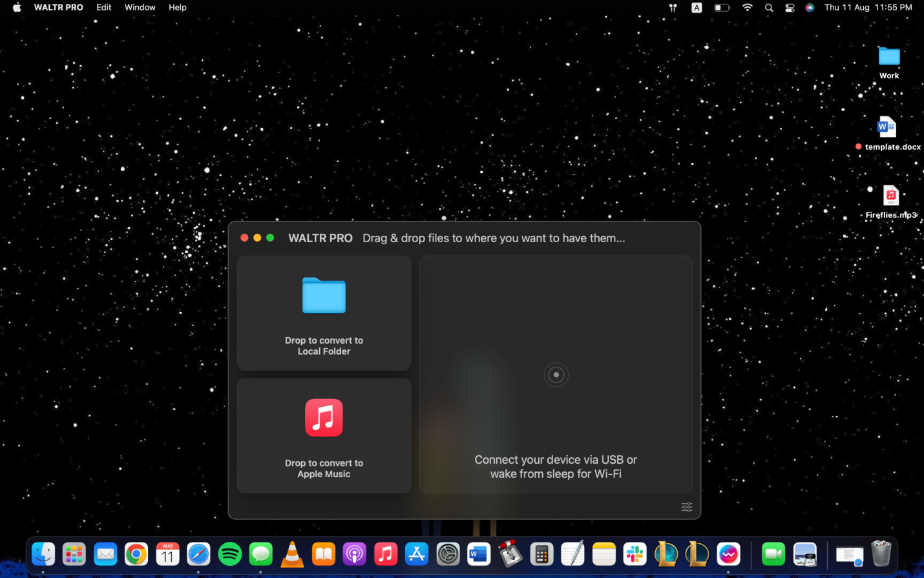Image resolution: width=924 pixels, height=578 pixels.
Task: Select template.docx on the desktop
Action: pyautogui.click(x=888, y=134)
